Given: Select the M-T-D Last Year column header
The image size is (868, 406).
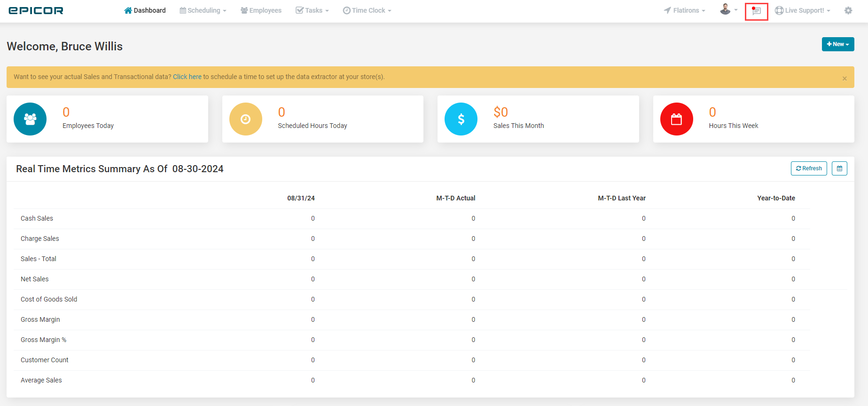Looking at the screenshot, I should [622, 198].
